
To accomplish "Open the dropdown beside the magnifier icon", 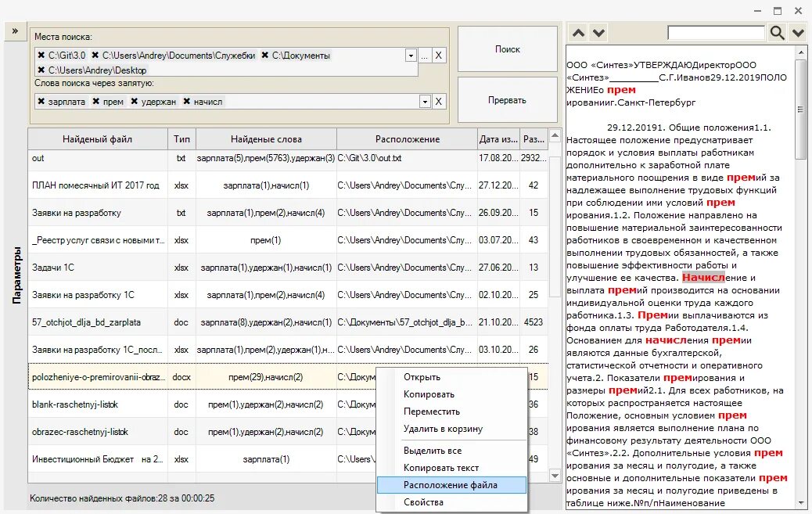I will pos(797,33).
